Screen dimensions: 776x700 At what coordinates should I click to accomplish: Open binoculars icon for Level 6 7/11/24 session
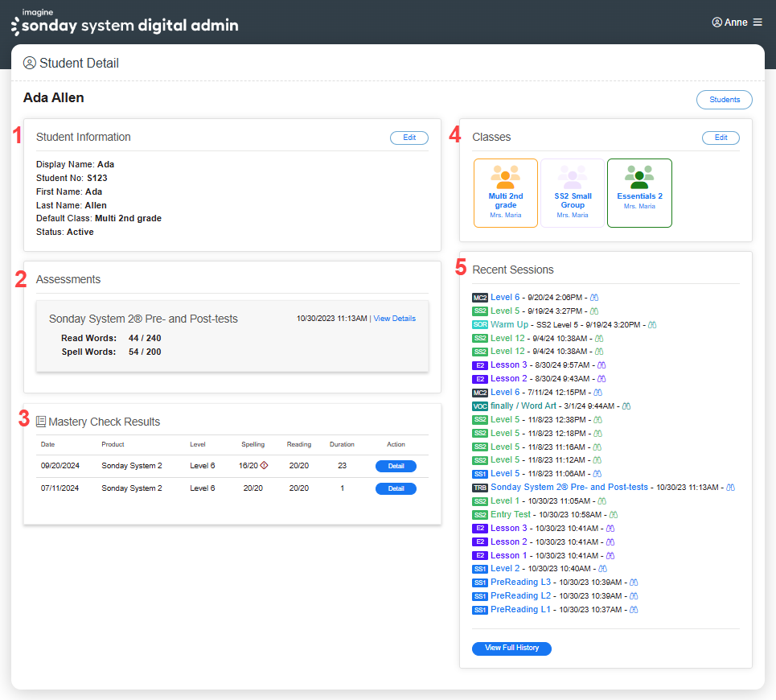point(597,393)
